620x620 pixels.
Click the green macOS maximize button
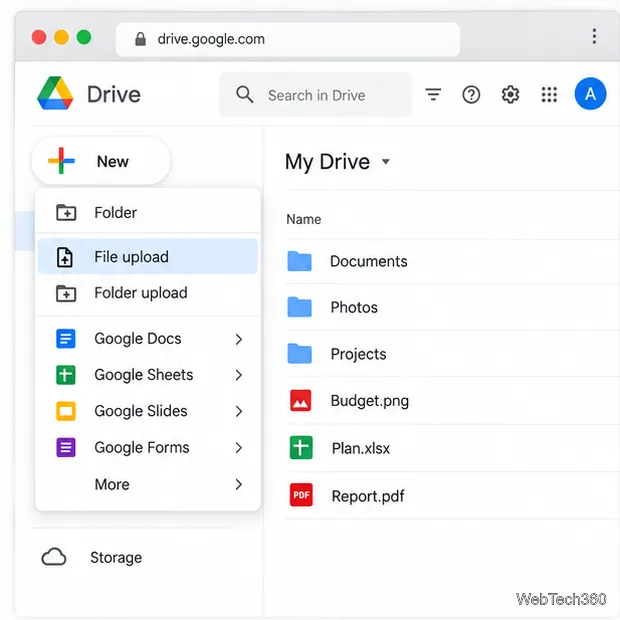point(84,38)
